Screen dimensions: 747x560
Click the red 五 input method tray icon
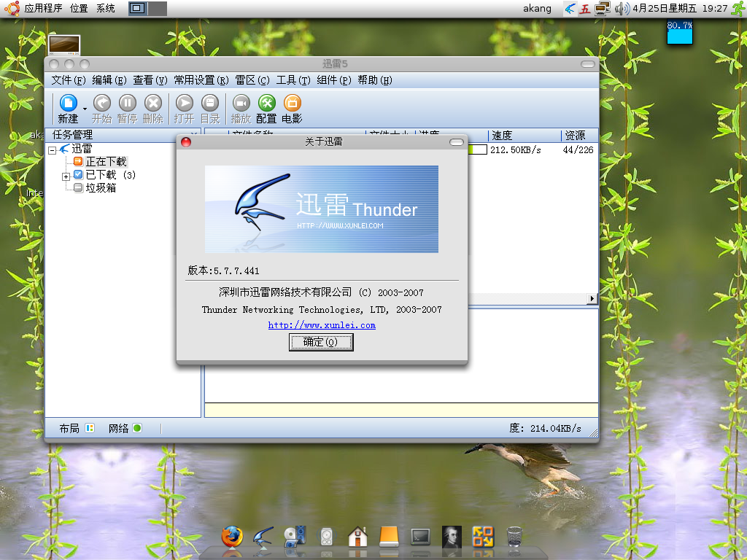(584, 9)
